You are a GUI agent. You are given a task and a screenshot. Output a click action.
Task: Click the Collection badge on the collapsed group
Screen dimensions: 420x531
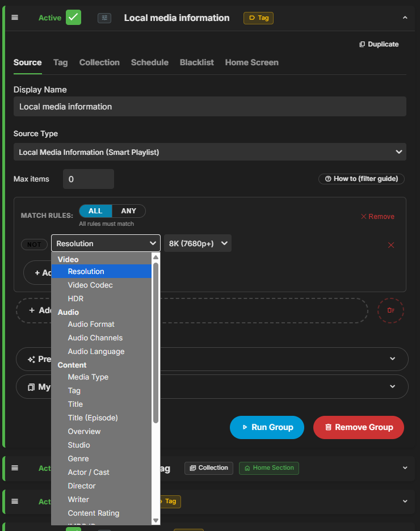(209, 468)
